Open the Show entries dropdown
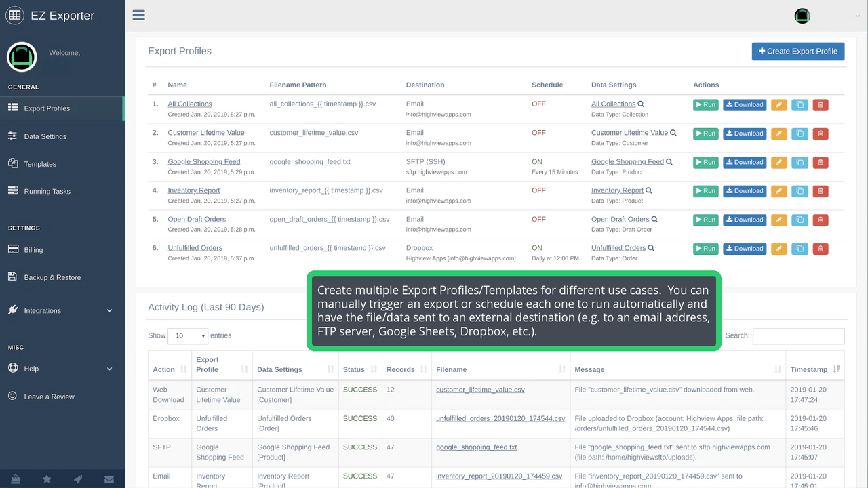The width and height of the screenshot is (868, 488). (x=188, y=335)
